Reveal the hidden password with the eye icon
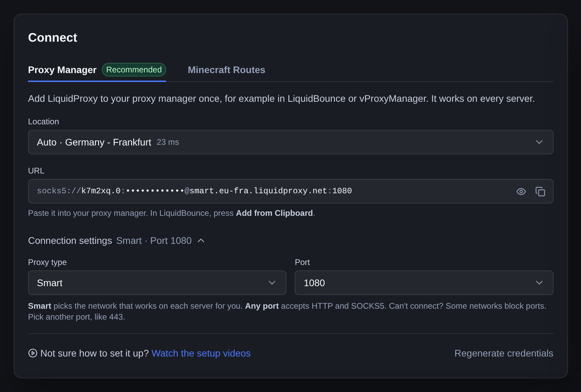581x392 pixels. point(521,192)
